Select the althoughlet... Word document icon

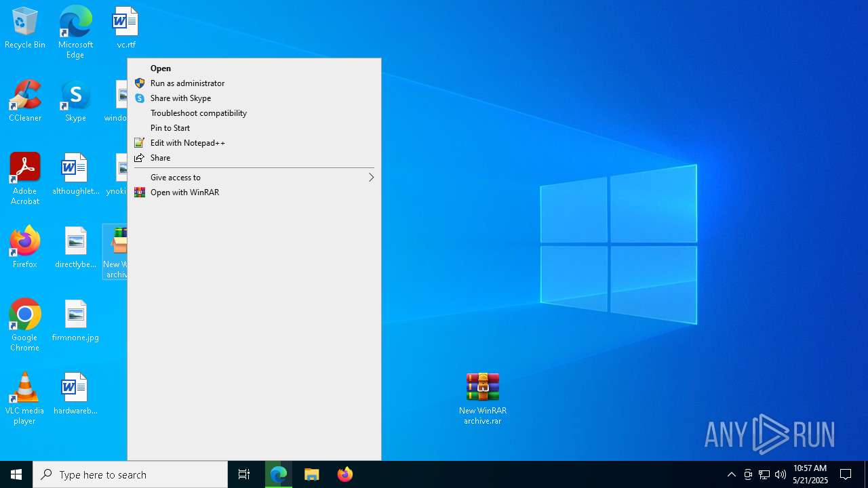click(x=75, y=175)
